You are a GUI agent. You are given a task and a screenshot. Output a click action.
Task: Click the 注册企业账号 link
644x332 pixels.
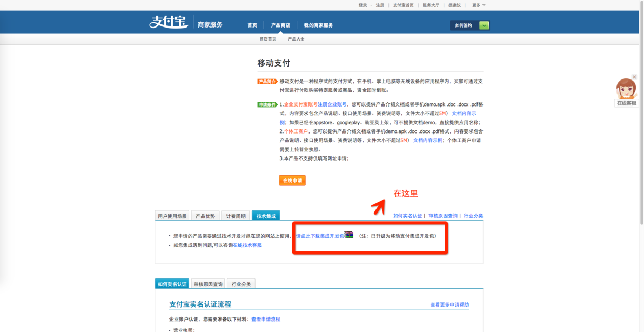click(x=332, y=104)
